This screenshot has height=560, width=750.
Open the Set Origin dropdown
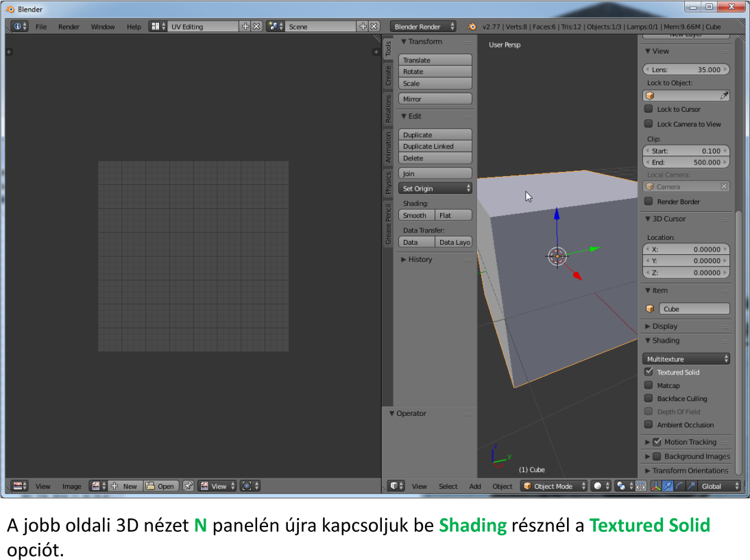tap(435, 188)
